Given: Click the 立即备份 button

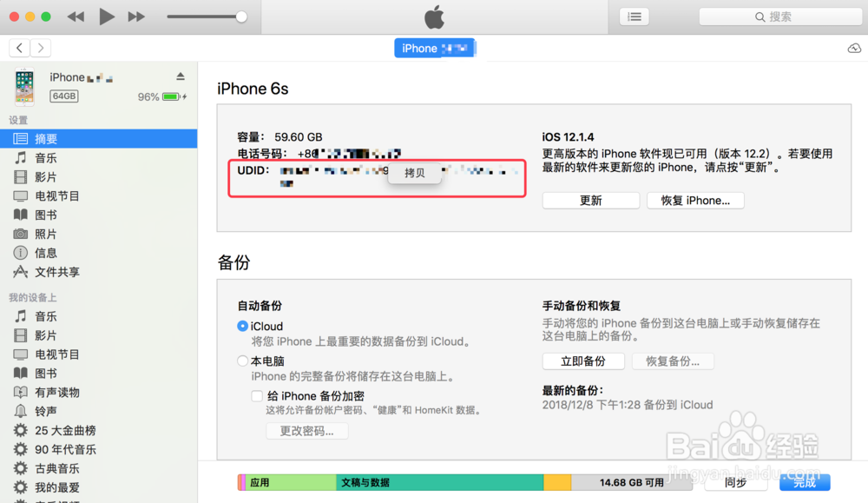Looking at the screenshot, I should click(x=583, y=361).
